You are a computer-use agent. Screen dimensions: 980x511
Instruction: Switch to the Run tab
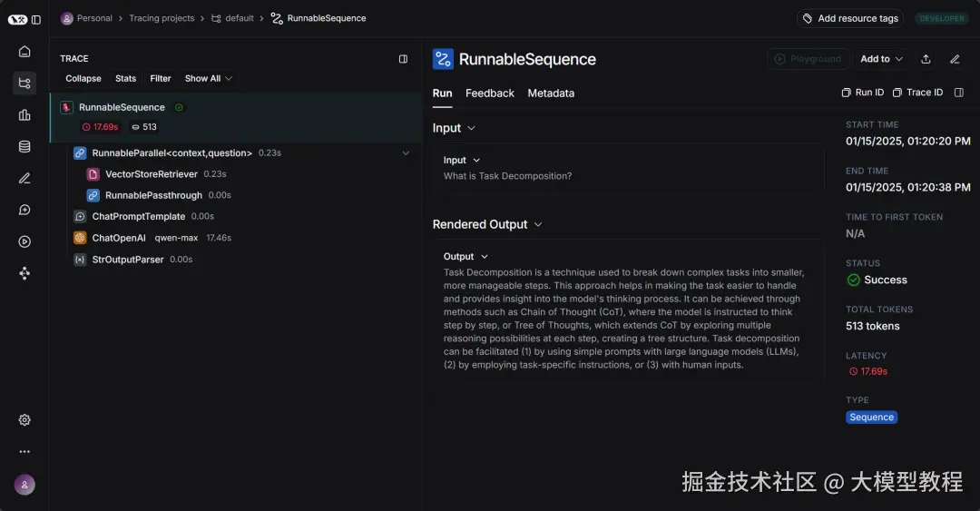tap(442, 93)
